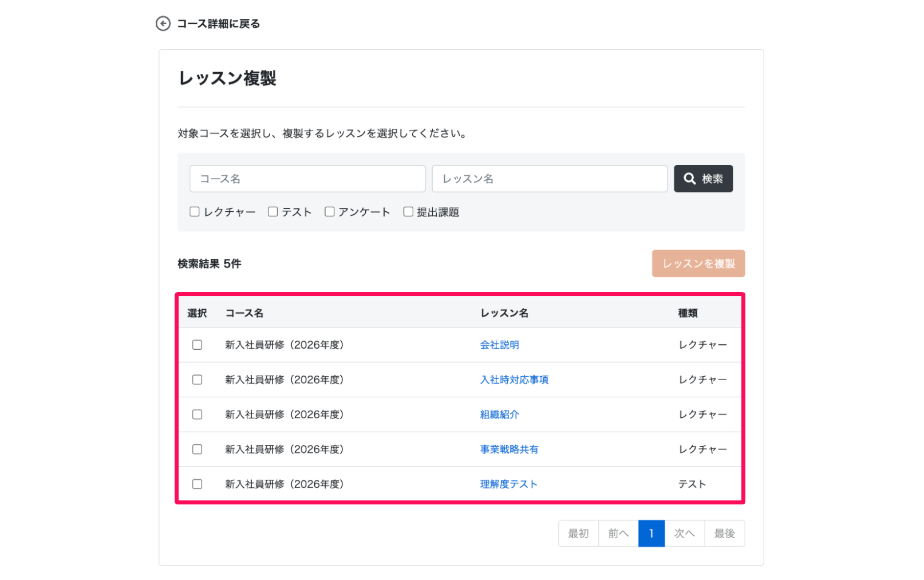Select the checkbox for 組織紹介 row
924x580 pixels.
pos(198,415)
